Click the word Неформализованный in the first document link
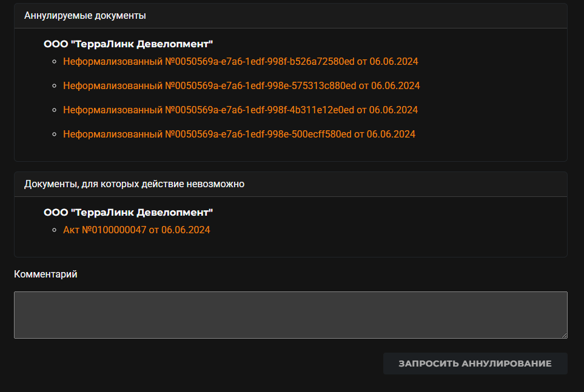 (x=113, y=61)
